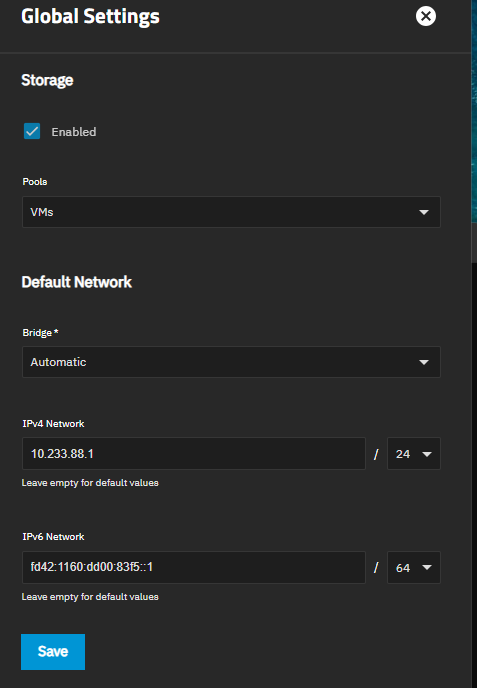Click the Storage section heading
The width and height of the screenshot is (477, 688).
pyautogui.click(x=47, y=80)
